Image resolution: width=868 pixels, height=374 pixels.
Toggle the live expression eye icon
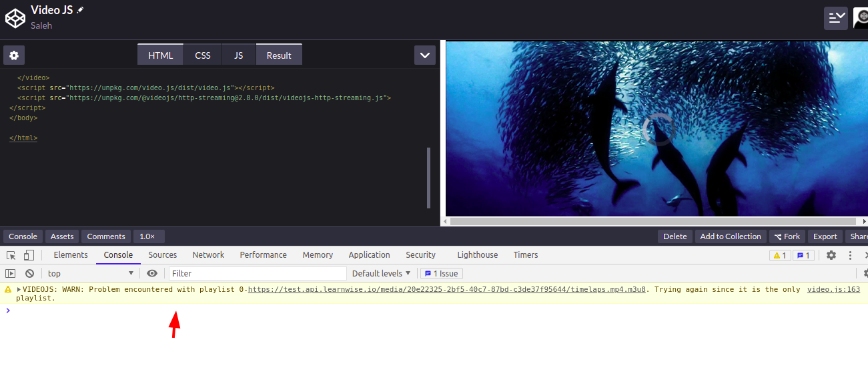click(x=152, y=273)
